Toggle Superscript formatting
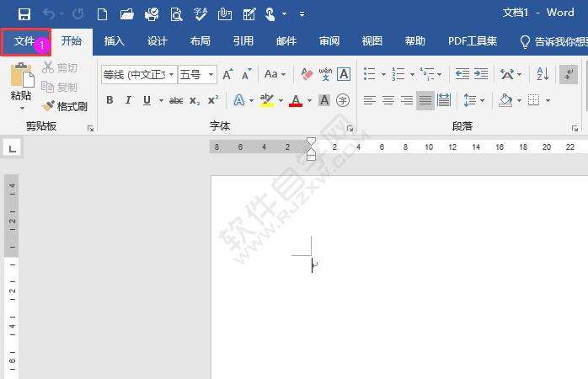Viewport: 588px width, 379px height. pyautogui.click(x=213, y=100)
